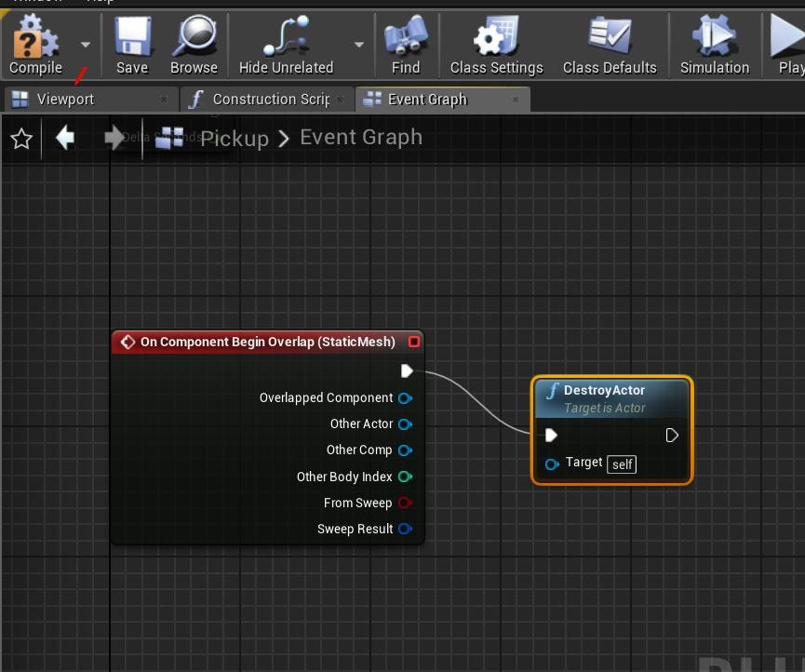Click the Overlapped Component output pin
Viewport: 805px width, 672px height.
click(x=405, y=397)
